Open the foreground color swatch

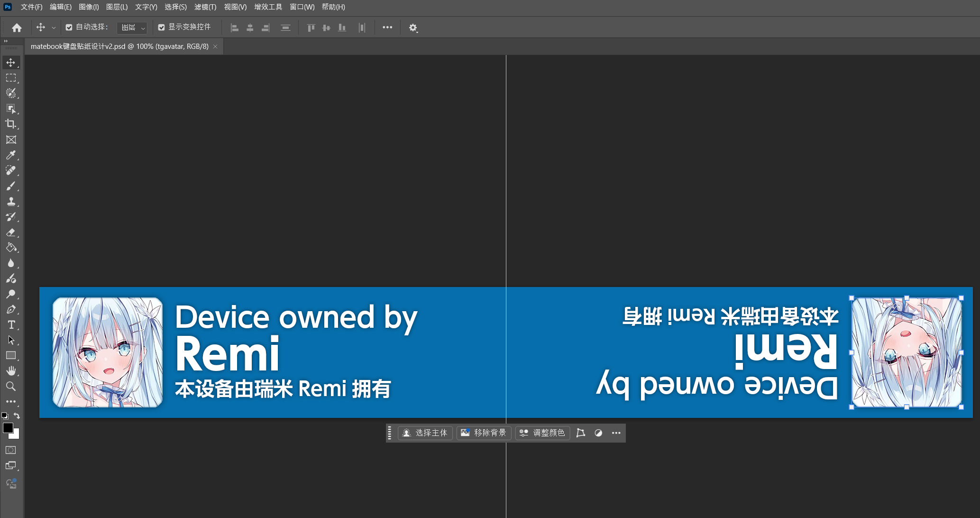(8, 428)
